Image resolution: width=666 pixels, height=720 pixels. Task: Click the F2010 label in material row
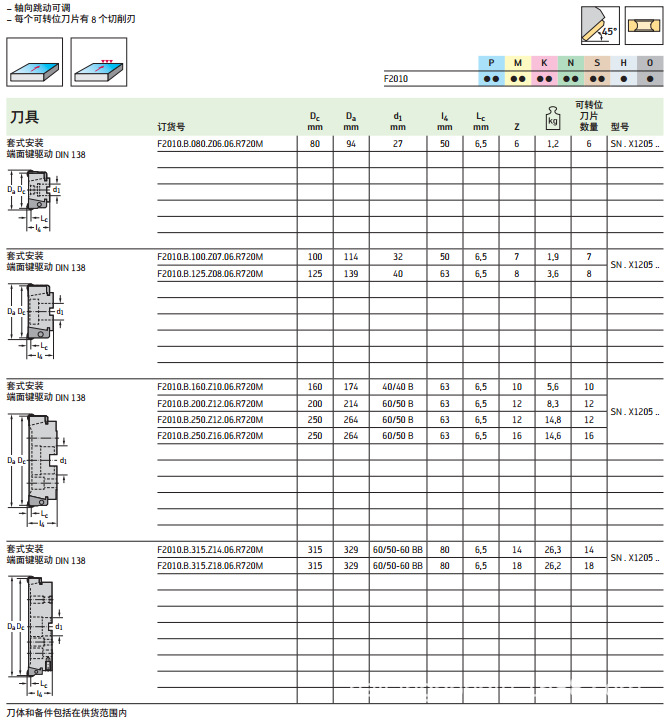(396, 78)
